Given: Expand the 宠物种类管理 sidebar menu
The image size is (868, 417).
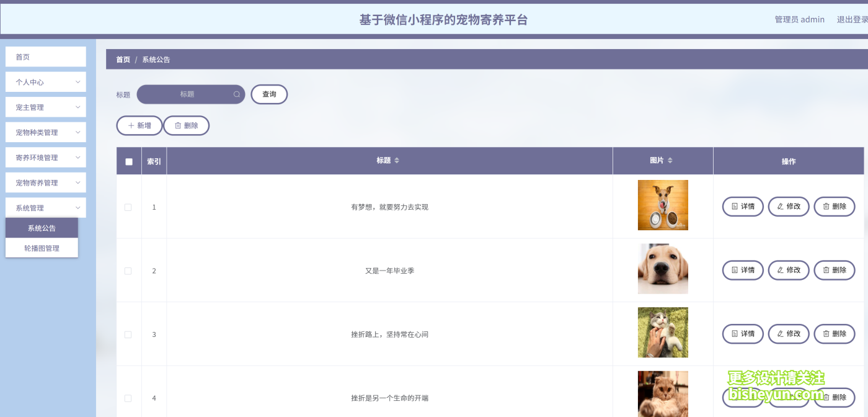Looking at the screenshot, I should pos(46,132).
